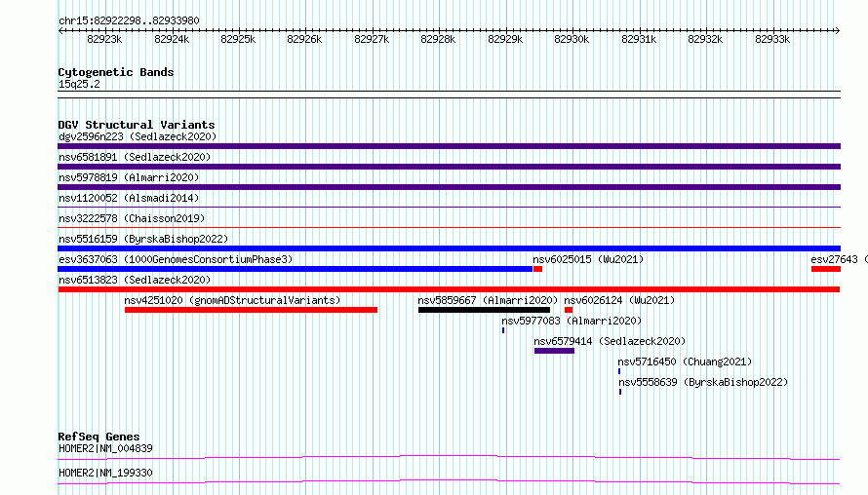Image resolution: width=868 pixels, height=495 pixels.
Task: Click the small red bar under nsv6026124
Action: pyautogui.click(x=569, y=310)
